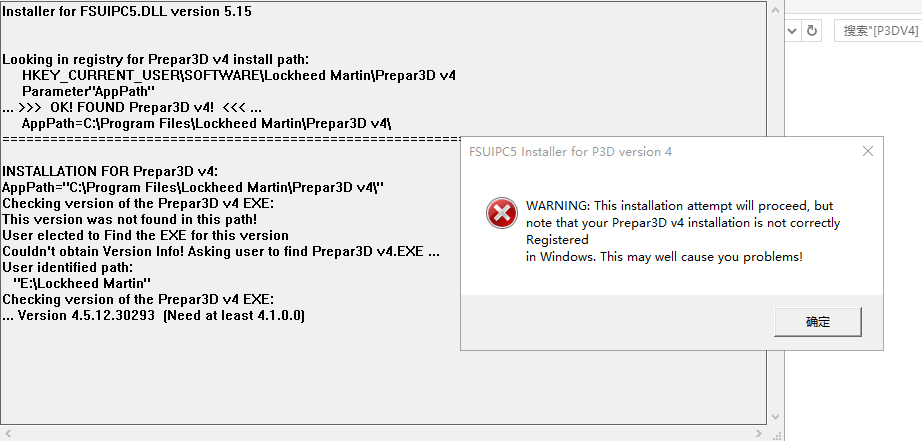Click the horizontal scrollbar track below the log
Viewport: 922px width, 441px height.
coord(383,434)
